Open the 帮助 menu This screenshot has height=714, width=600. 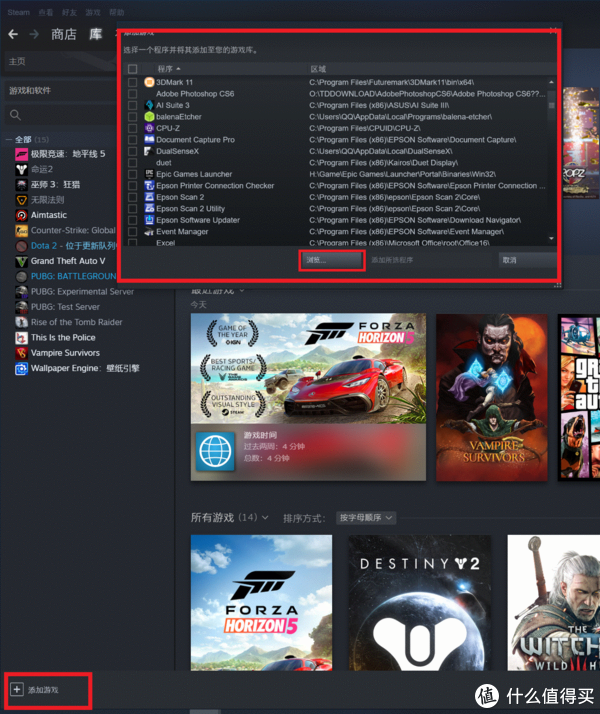tap(117, 12)
